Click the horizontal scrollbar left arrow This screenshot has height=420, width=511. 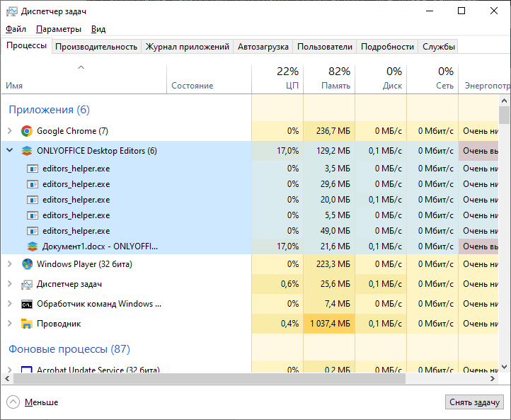[7, 379]
